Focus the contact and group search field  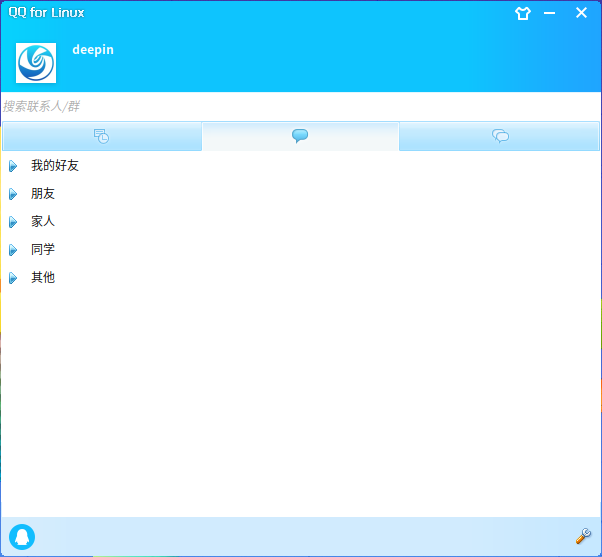(301, 106)
